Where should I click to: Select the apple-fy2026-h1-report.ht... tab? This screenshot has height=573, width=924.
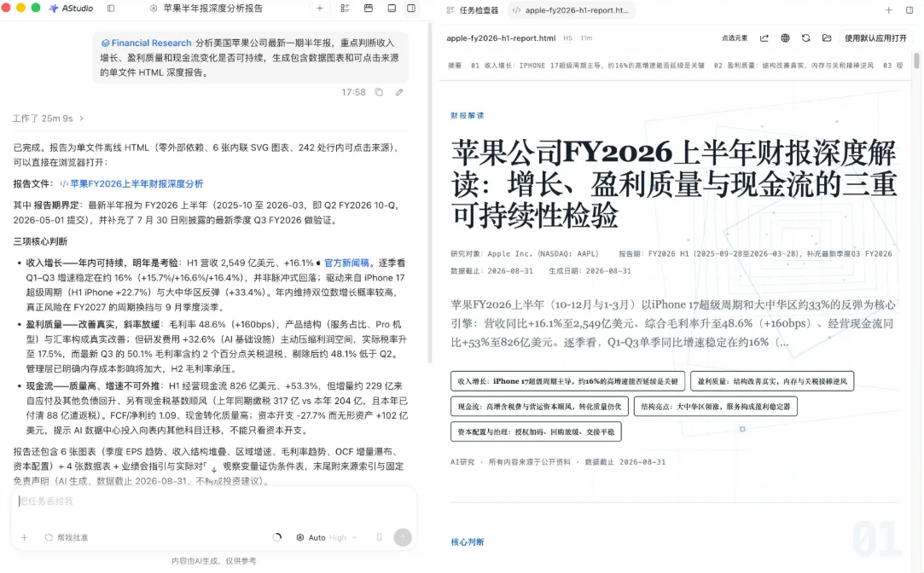tap(571, 10)
